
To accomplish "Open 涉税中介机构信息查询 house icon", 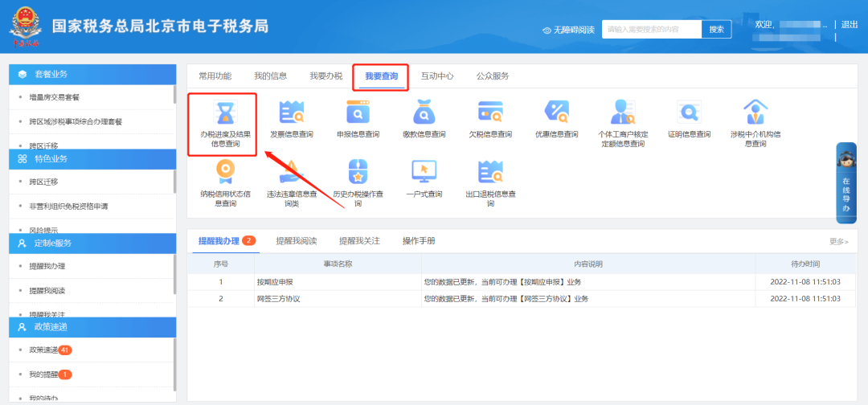I will click(755, 112).
